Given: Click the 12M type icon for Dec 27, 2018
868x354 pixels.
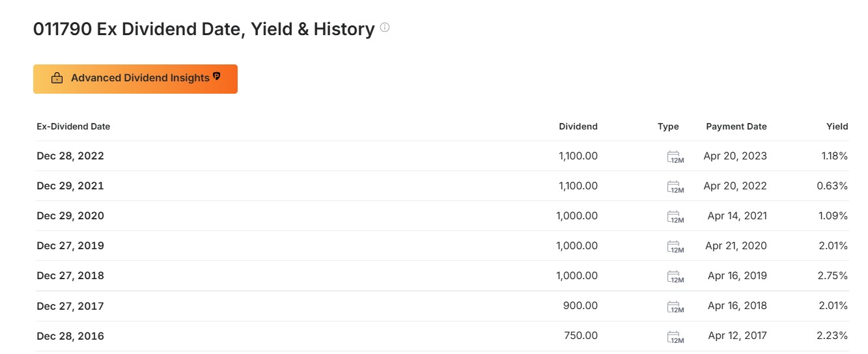Looking at the screenshot, I should tap(675, 277).
